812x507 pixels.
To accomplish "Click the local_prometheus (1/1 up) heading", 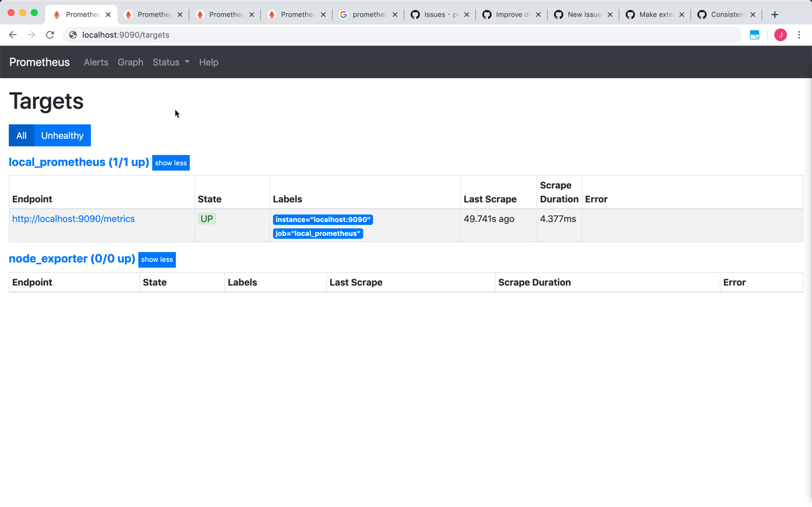I will click(x=79, y=162).
